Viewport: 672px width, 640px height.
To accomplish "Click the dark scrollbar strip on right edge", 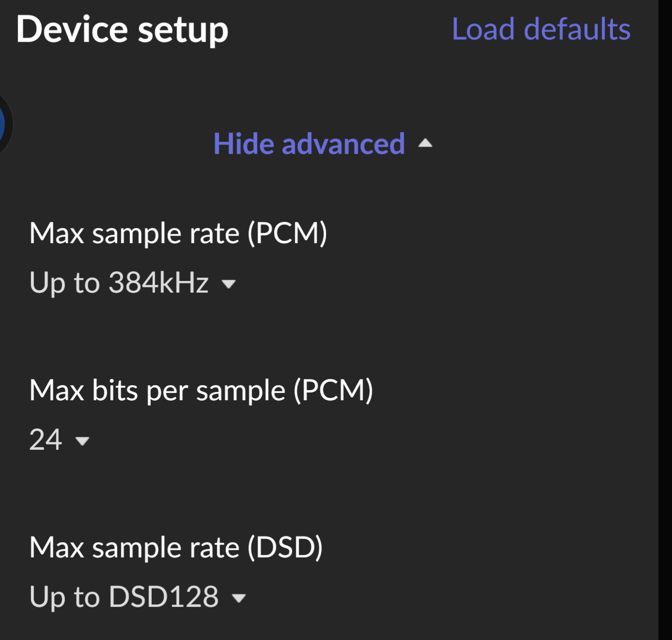I will tap(665, 320).
